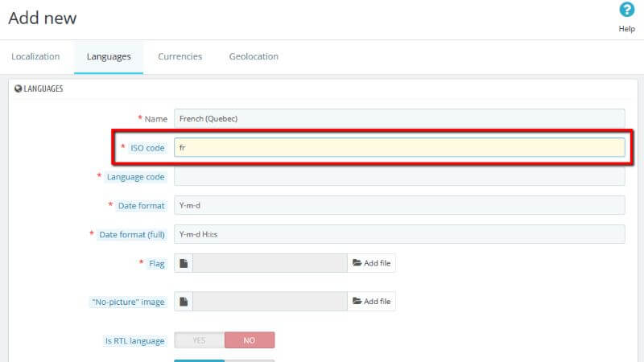The width and height of the screenshot is (644, 362).
Task: Click the Language code input field
Action: tap(399, 176)
